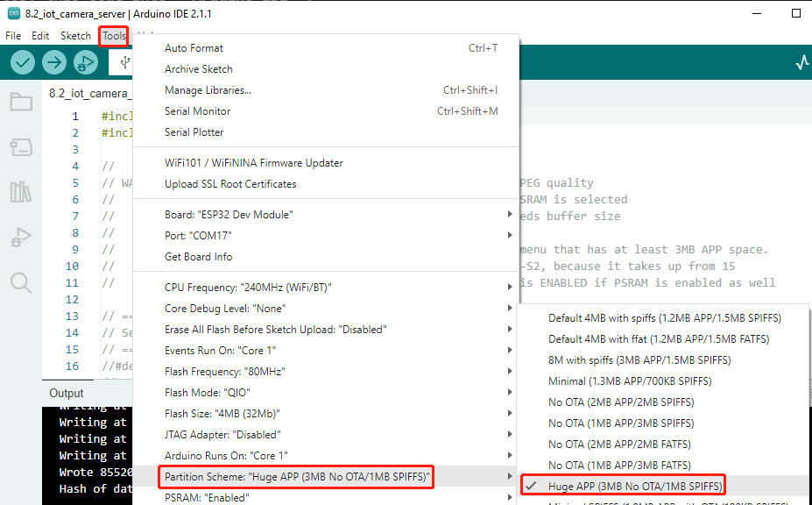This screenshot has width=812, height=505.
Task: Click the Upload arrow button
Action: click(x=53, y=63)
